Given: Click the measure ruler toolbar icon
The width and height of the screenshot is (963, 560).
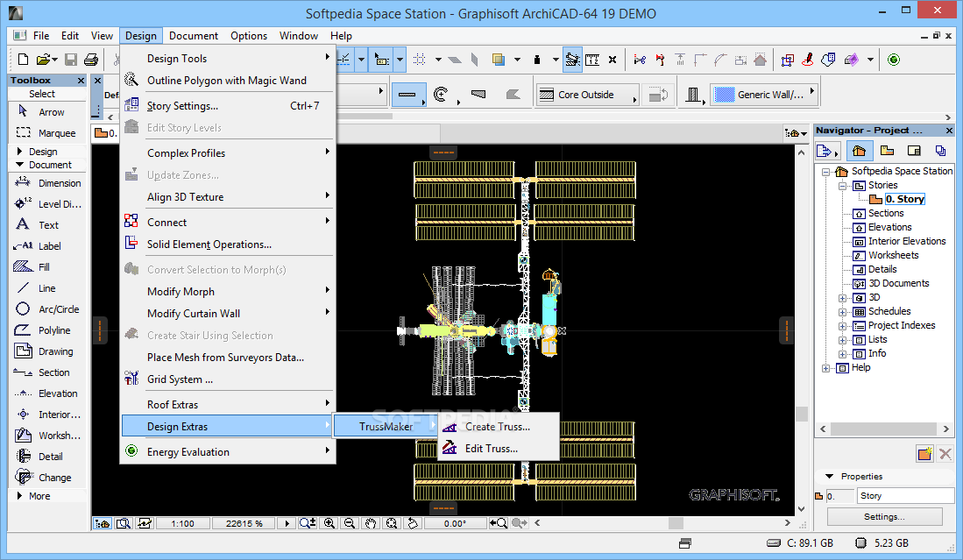Looking at the screenshot, I should pyautogui.click(x=592, y=60).
